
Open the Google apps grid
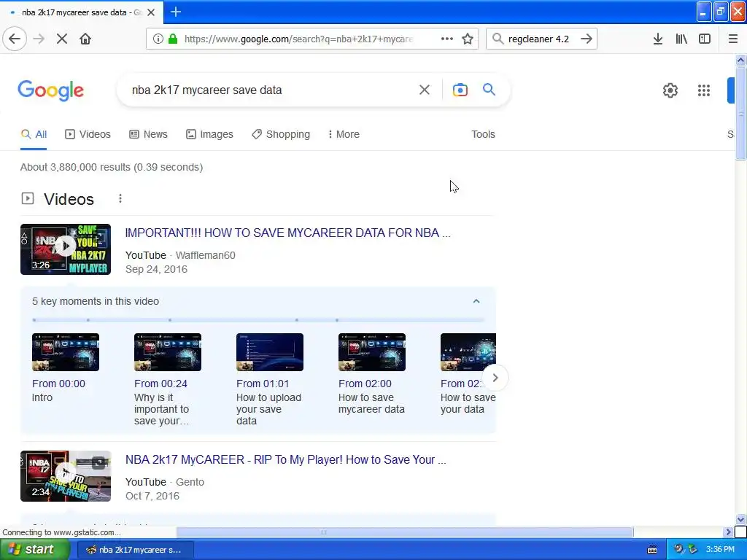(x=704, y=90)
